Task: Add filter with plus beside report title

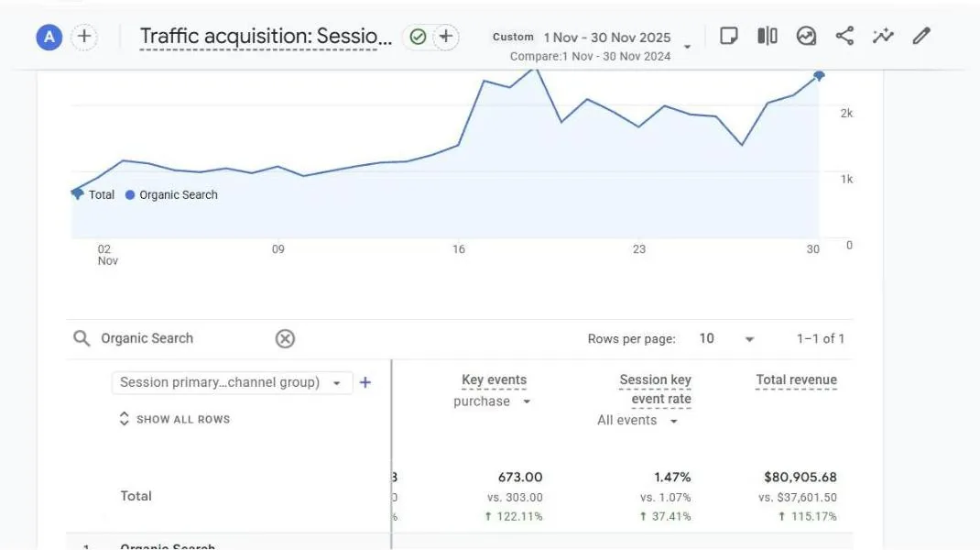Action: [x=446, y=37]
